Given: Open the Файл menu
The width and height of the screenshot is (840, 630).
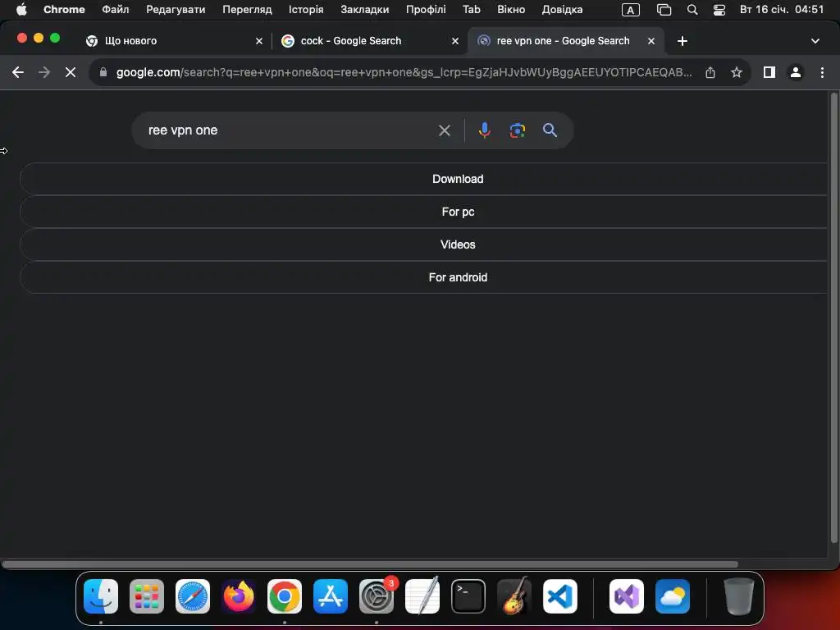Looking at the screenshot, I should (x=115, y=10).
